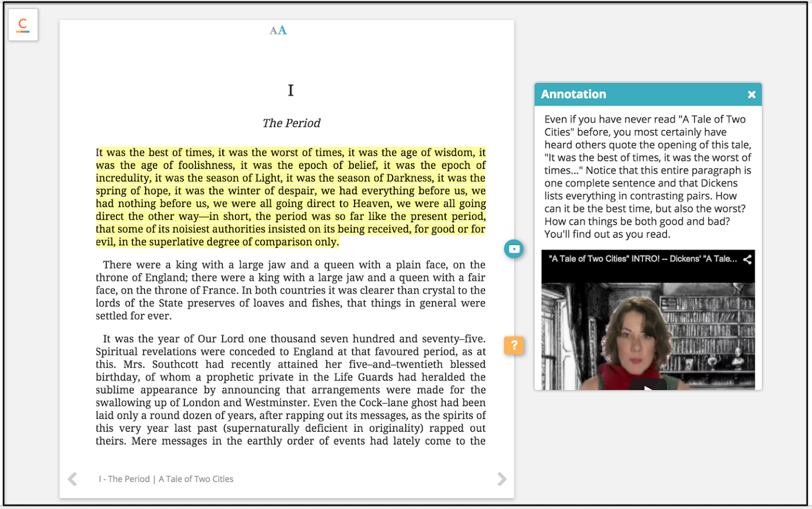812x509 pixels.
Task: Open the video annotation marker icon
Action: [514, 249]
